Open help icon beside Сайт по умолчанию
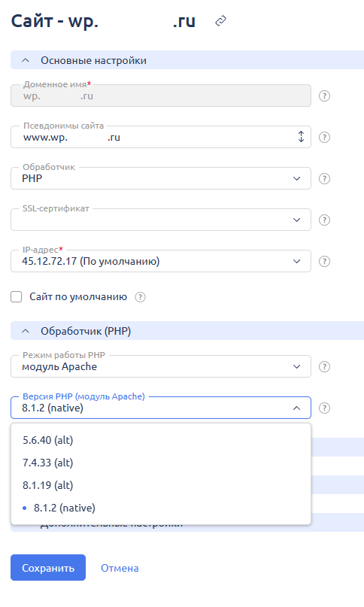The height and width of the screenshot is (607, 364). pyautogui.click(x=140, y=297)
